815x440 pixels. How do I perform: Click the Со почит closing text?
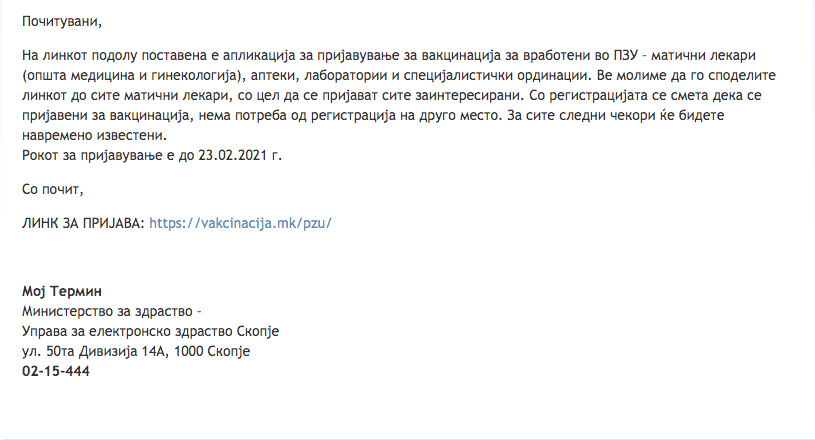point(52,190)
